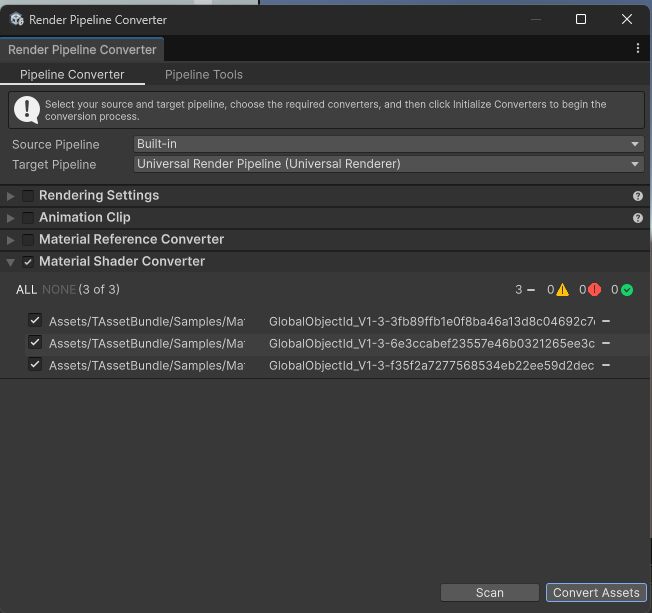652x613 pixels.
Task: Select the GlobalObjectId 3fb89ffb text
Action: [432, 321]
